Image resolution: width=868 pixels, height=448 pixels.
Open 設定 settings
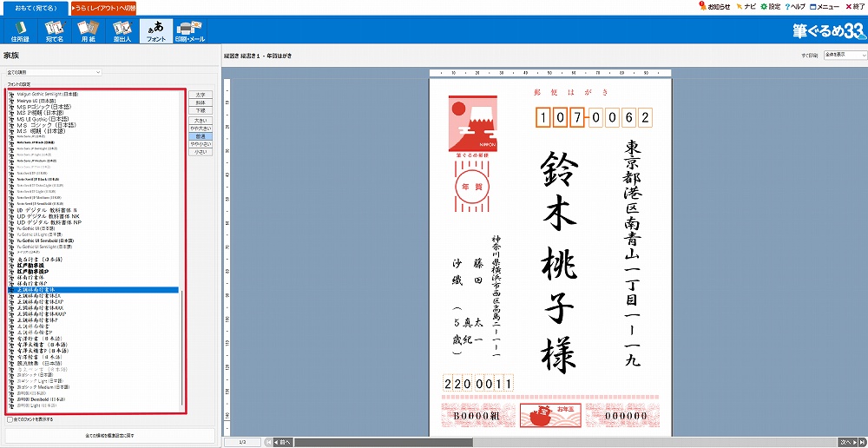[x=771, y=7]
